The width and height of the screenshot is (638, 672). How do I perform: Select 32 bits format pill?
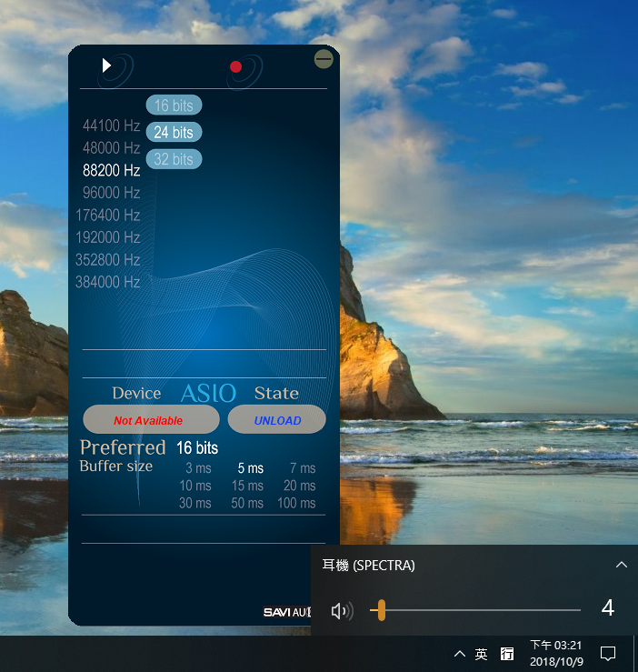tap(174, 159)
